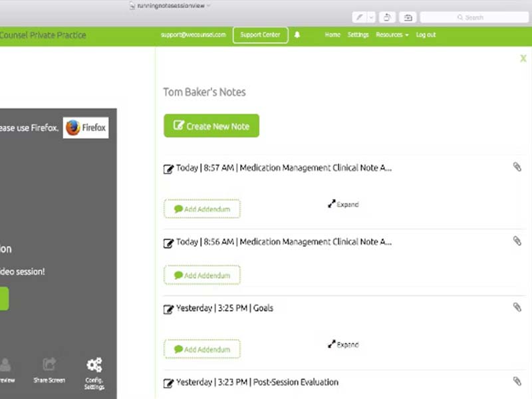Expand the Goals note
The image size is (532, 399).
(x=343, y=344)
